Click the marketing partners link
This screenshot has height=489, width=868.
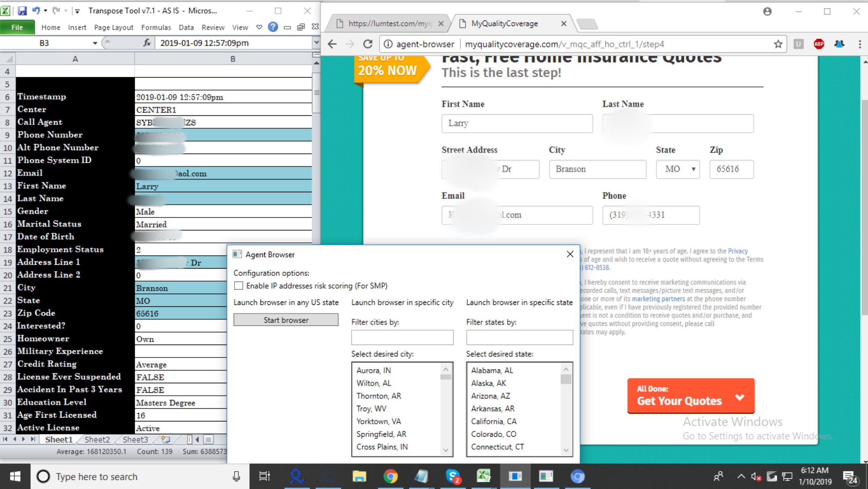point(658,299)
